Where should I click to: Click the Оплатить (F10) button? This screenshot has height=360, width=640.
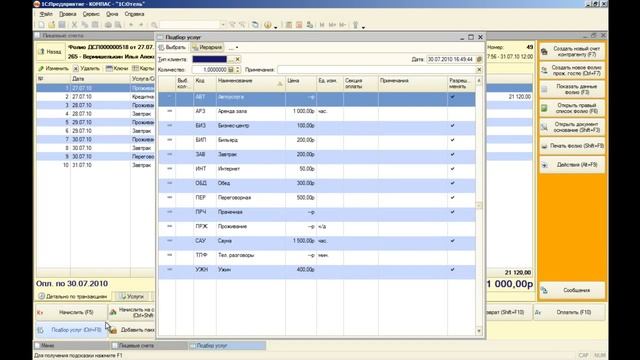570,312
